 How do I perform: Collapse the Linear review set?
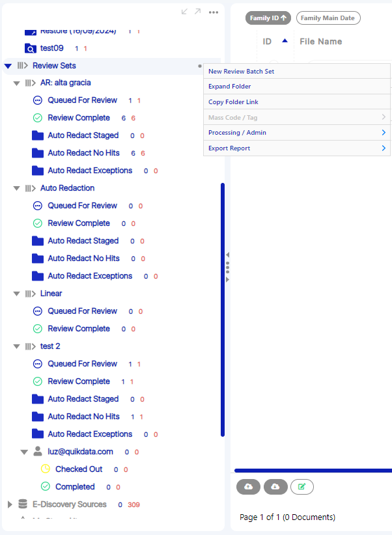(x=16, y=294)
